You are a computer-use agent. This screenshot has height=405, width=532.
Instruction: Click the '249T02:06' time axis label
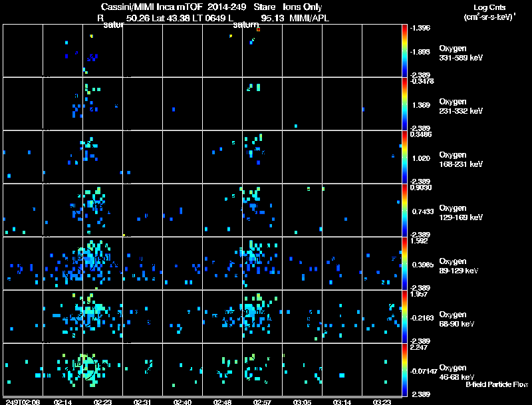pyautogui.click(x=23, y=402)
